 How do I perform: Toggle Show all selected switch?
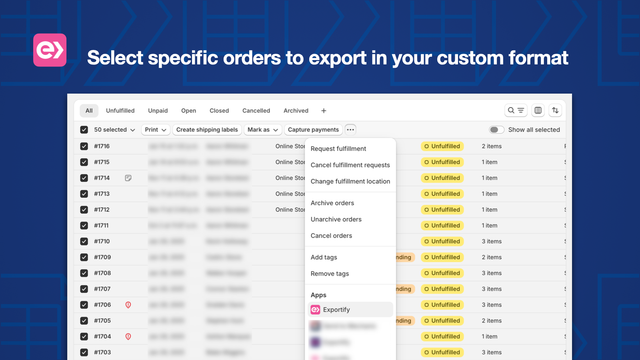coord(496,130)
